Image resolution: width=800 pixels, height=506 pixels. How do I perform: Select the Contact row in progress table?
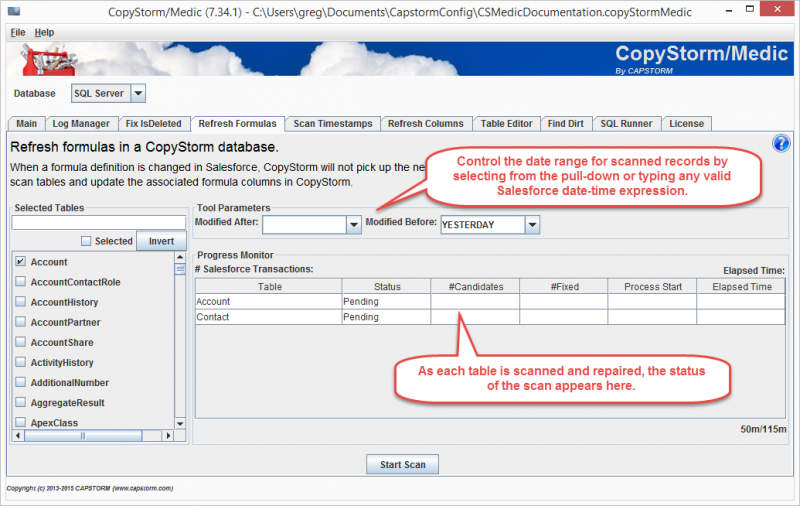[x=490, y=317]
